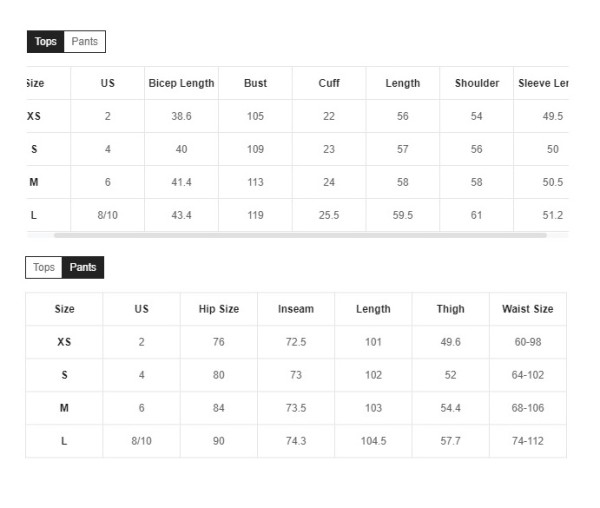Click the Thigh column header
Viewport: 600px width, 508px height.
tap(450, 309)
